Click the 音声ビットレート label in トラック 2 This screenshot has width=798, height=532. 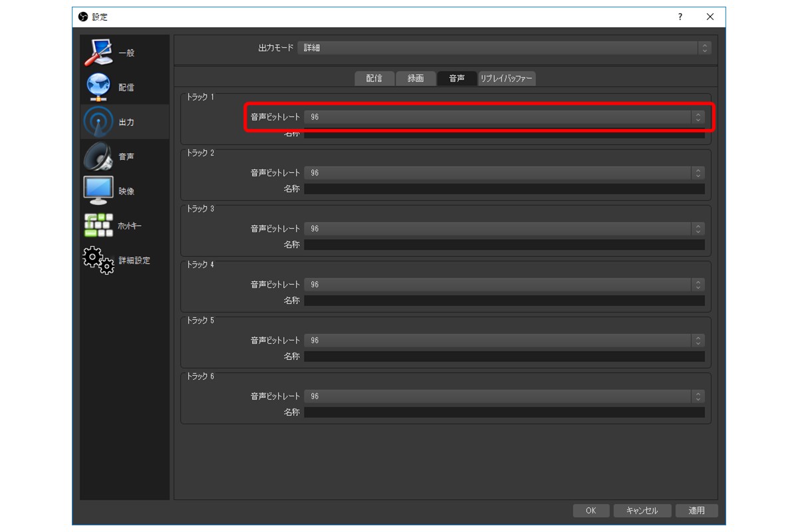275,173
